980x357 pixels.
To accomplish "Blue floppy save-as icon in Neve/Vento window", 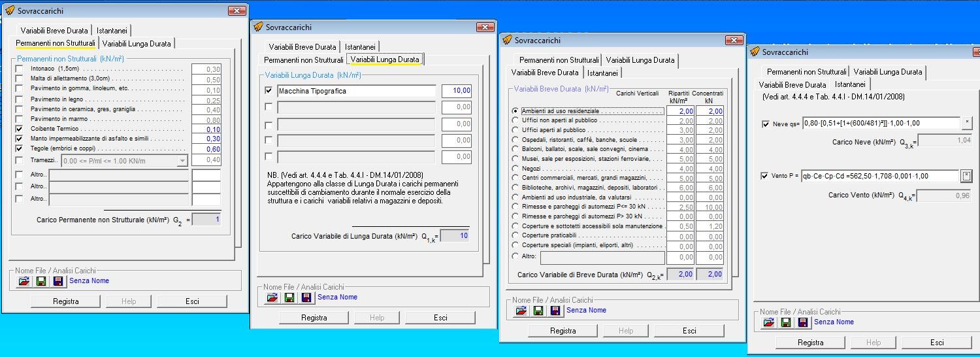I will [803, 322].
